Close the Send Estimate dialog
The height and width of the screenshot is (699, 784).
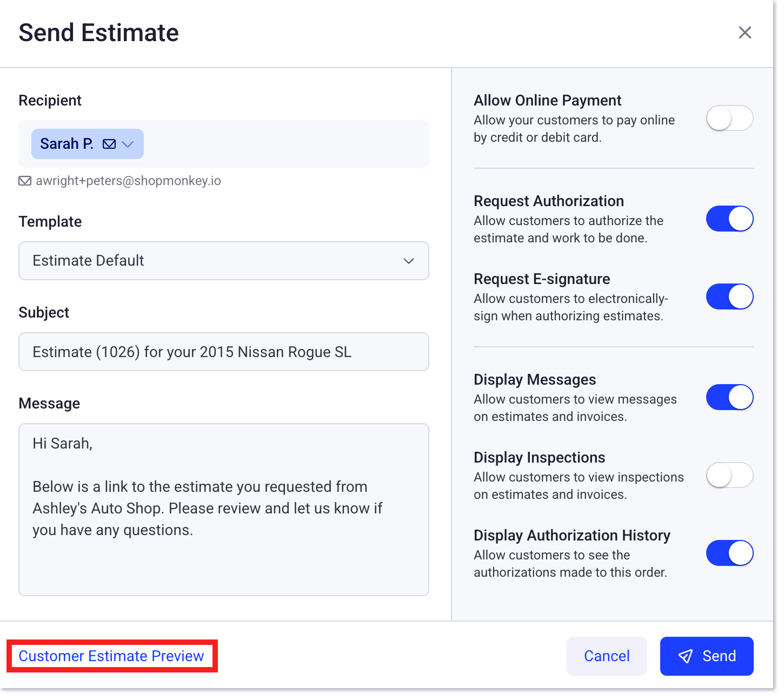745,32
